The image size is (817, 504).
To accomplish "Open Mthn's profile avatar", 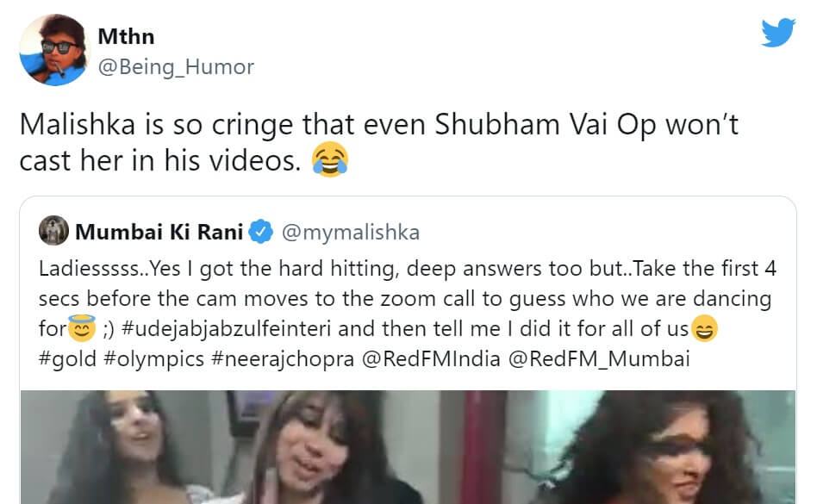I will [49, 50].
